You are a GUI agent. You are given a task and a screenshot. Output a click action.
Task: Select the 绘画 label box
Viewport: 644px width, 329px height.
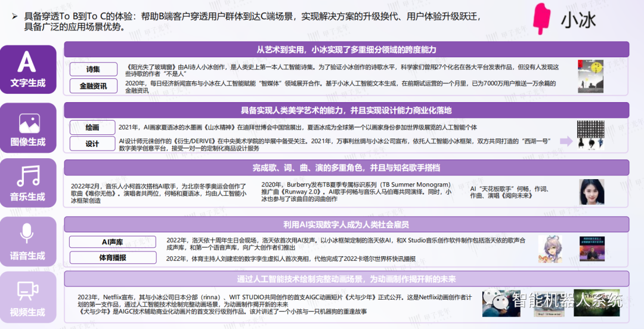[92, 127]
